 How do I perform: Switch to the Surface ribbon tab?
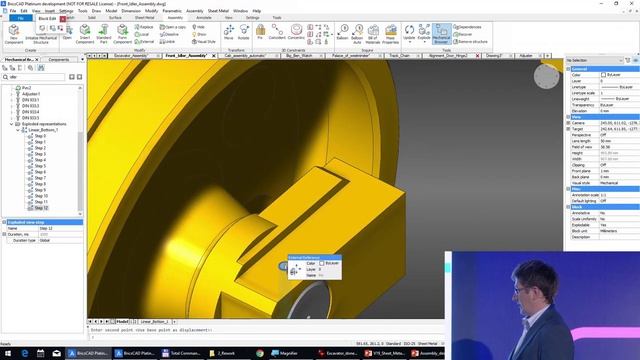(115, 18)
